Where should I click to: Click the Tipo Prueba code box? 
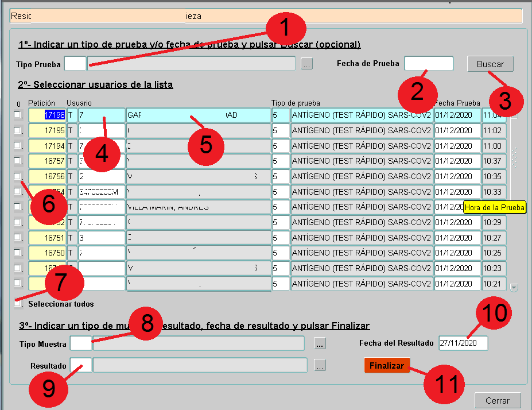click(x=75, y=63)
